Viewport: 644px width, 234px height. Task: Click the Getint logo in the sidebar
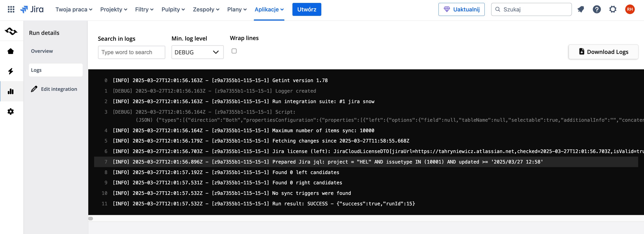coord(11,31)
